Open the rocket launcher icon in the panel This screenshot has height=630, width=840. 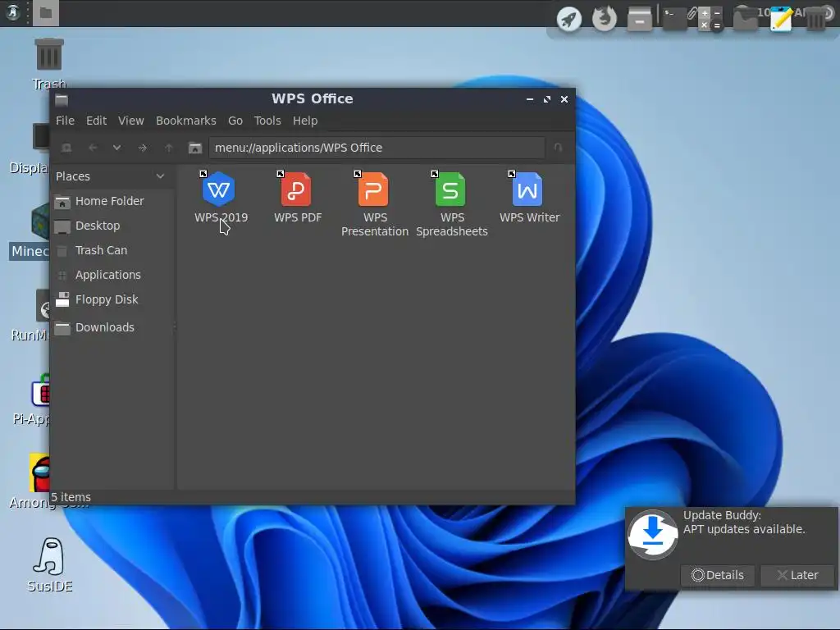[569, 20]
